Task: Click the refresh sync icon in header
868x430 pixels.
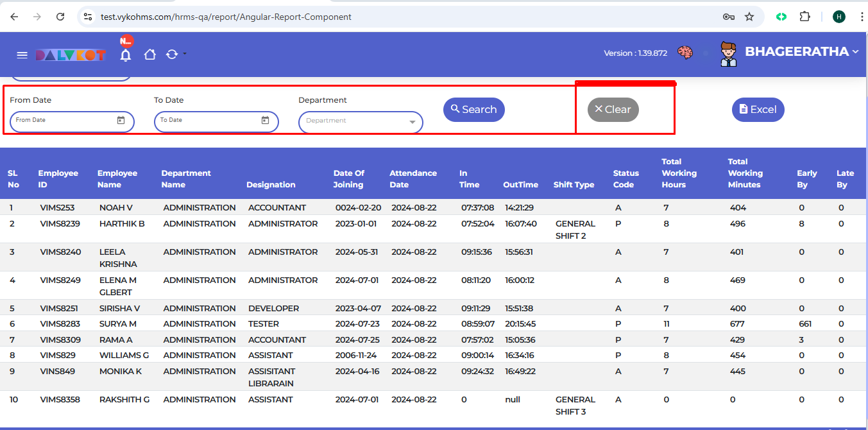Action: [x=172, y=55]
